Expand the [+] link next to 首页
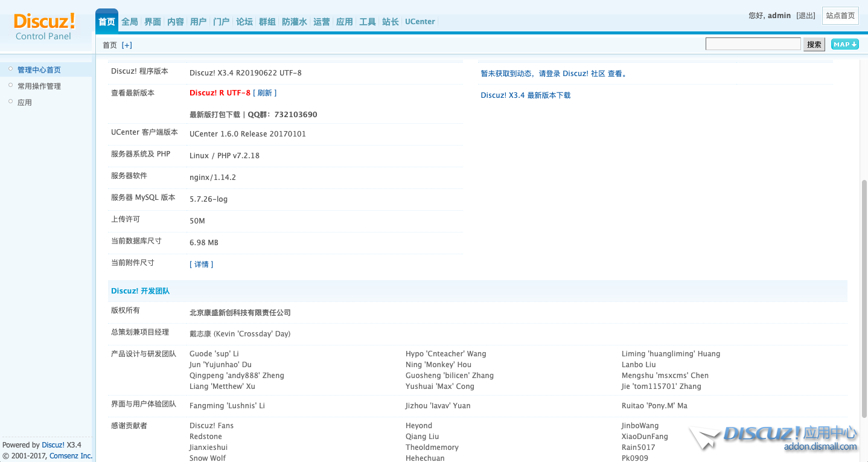The image size is (868, 462). click(127, 45)
